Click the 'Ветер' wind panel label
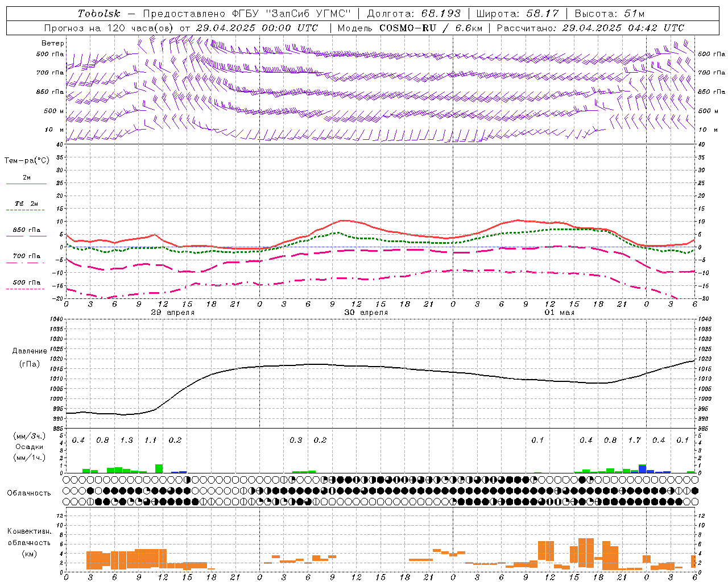728x582 pixels. click(x=53, y=43)
